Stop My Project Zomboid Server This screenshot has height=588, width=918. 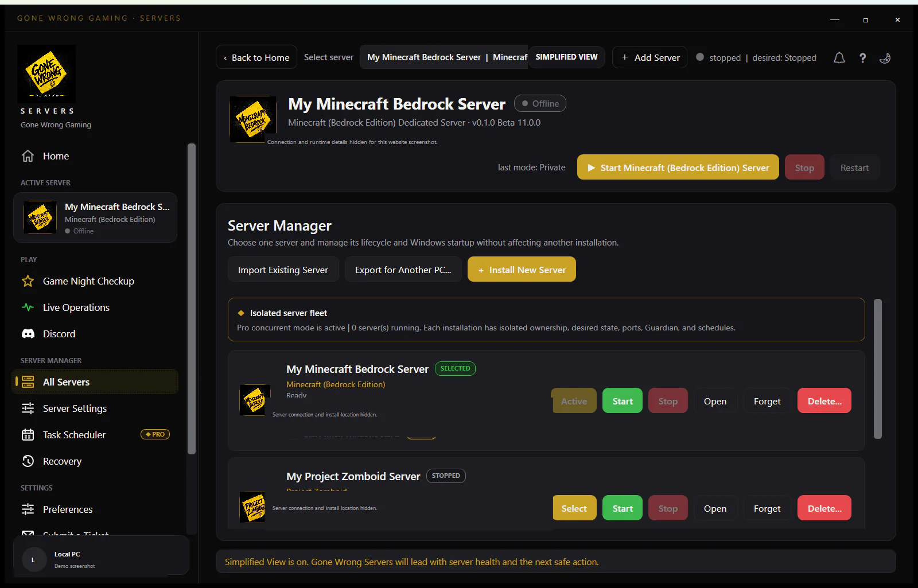coord(668,508)
